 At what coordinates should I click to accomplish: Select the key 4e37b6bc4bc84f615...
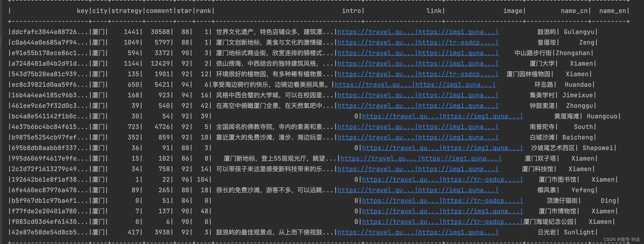tap(50, 127)
